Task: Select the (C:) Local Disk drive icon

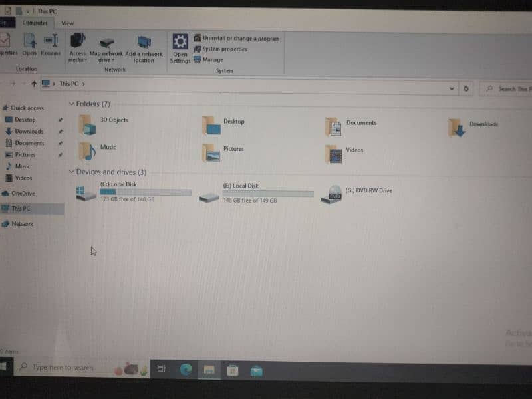Action: tap(86, 194)
